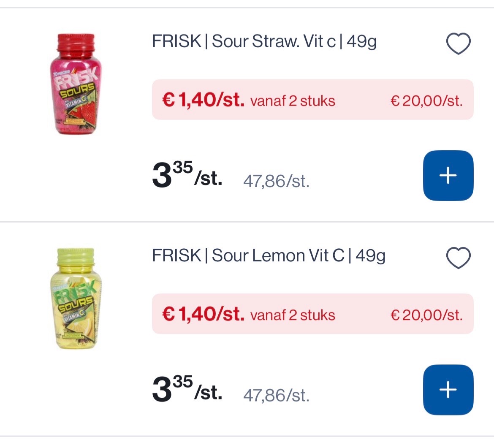This screenshot has height=448, width=494.
Task: Open the yellow lemon Frisk bottle image
Action: [x=76, y=299]
